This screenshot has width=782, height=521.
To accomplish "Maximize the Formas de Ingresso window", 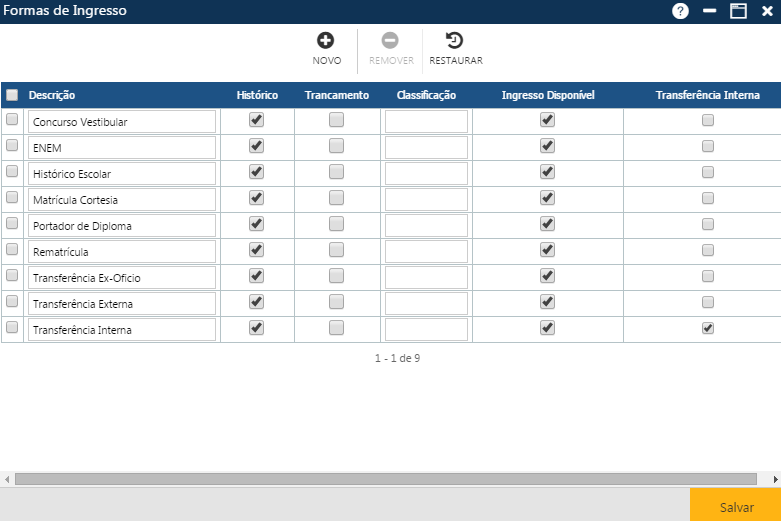I will click(739, 11).
